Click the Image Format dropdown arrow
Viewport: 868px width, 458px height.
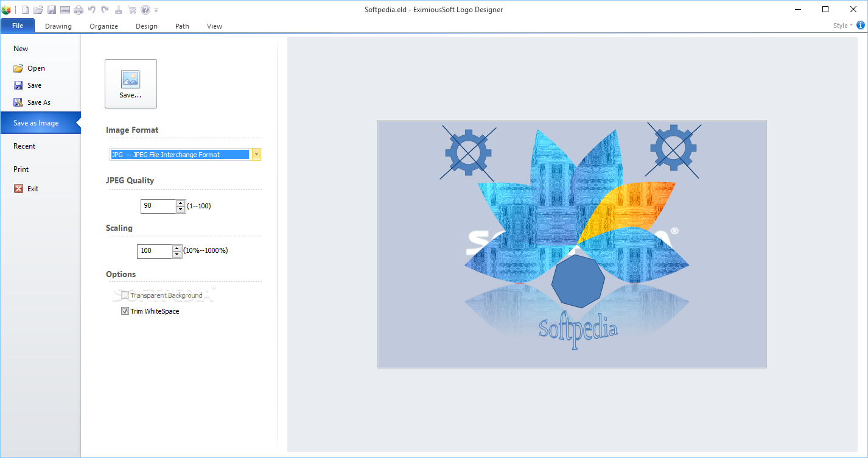tap(256, 155)
